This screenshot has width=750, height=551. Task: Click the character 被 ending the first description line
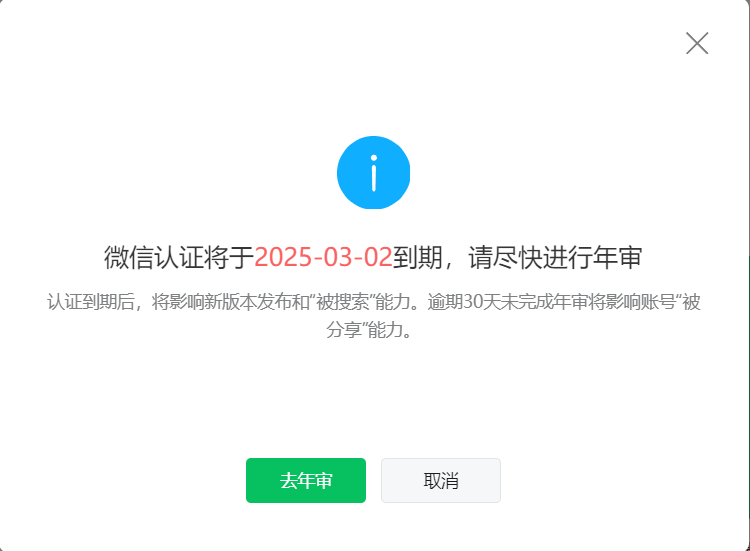point(692,302)
